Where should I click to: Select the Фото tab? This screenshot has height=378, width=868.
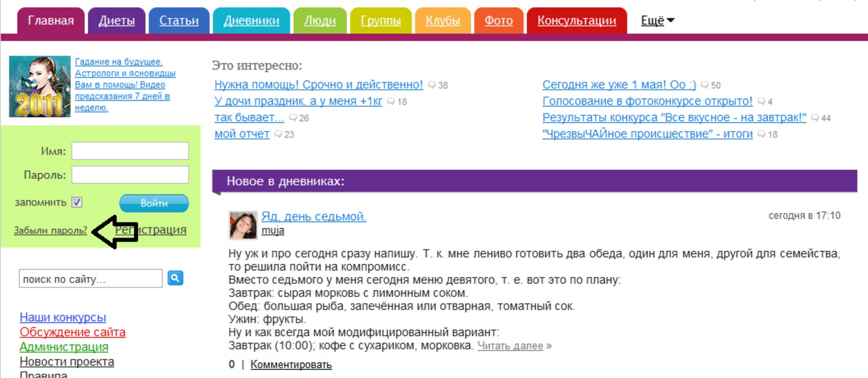(498, 21)
